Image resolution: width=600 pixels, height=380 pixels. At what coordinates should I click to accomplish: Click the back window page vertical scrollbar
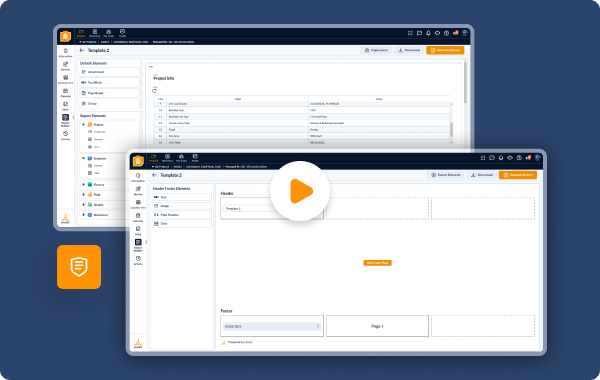[465, 82]
